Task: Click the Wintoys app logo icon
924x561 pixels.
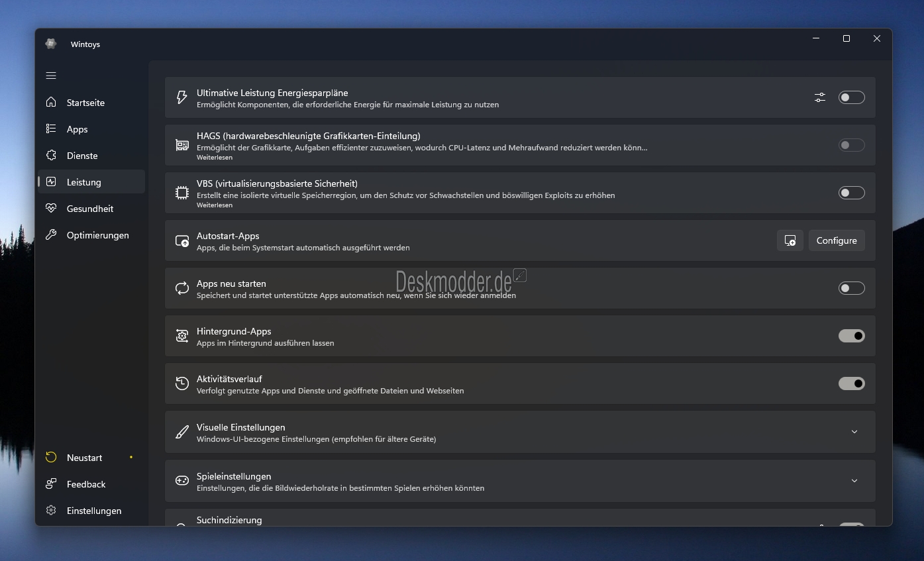Action: 51,44
